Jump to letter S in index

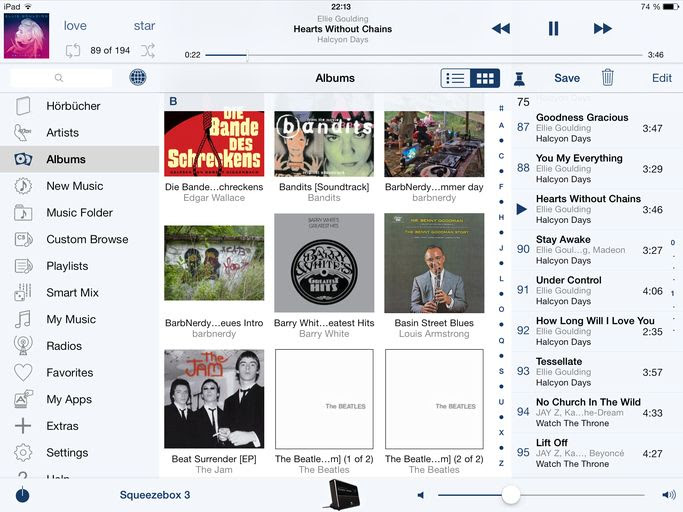(x=501, y=371)
